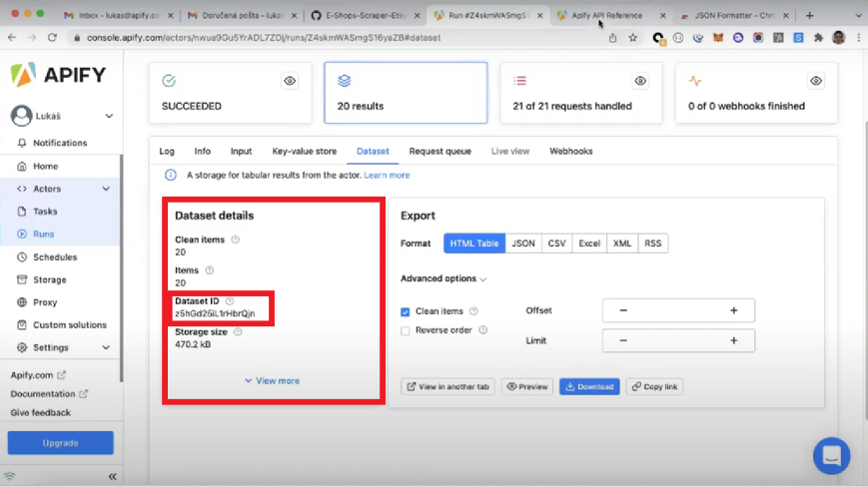The height and width of the screenshot is (487, 868).
Task: Switch to the Info tab
Action: click(x=202, y=151)
